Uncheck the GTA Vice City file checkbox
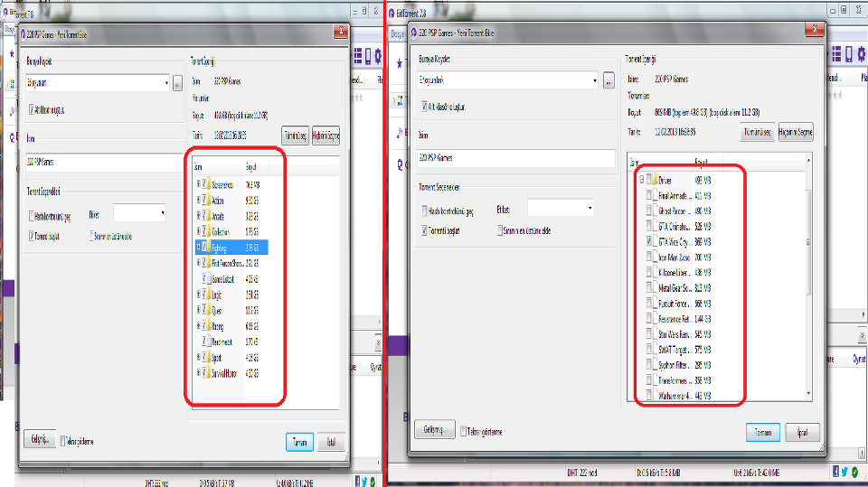The image size is (868, 487). pyautogui.click(x=649, y=241)
